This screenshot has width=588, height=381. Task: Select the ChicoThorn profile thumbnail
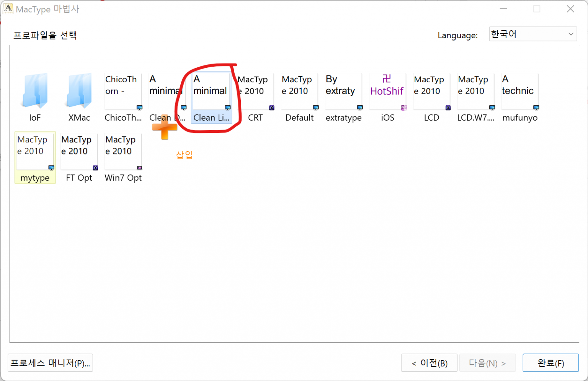pos(123,91)
